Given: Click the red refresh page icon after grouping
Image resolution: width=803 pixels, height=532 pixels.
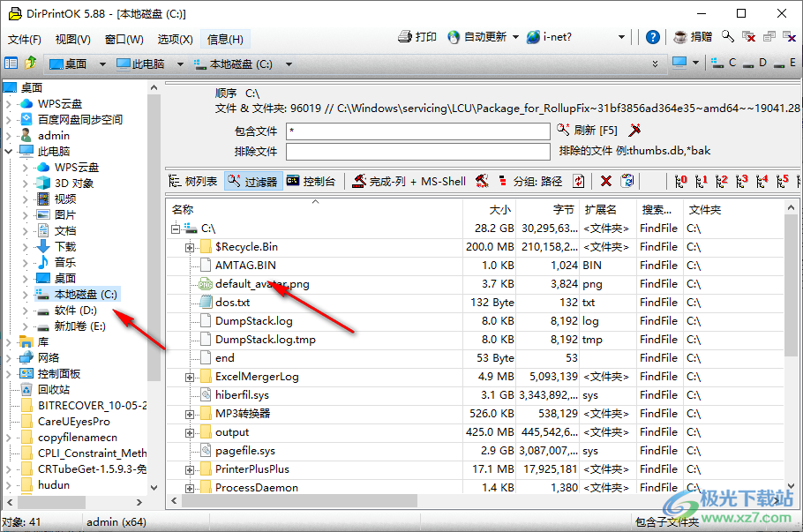Looking at the screenshot, I should [579, 181].
